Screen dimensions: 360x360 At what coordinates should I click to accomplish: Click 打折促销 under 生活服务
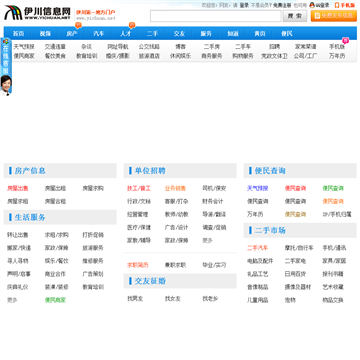coord(93,235)
